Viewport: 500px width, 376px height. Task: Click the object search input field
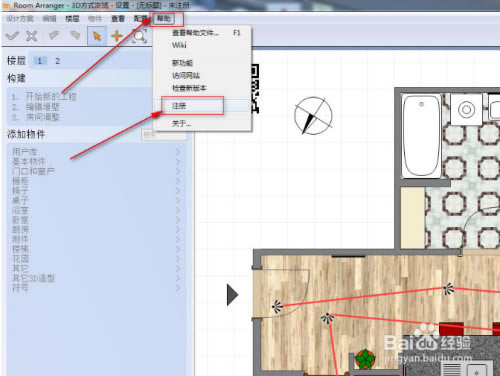pos(164,135)
